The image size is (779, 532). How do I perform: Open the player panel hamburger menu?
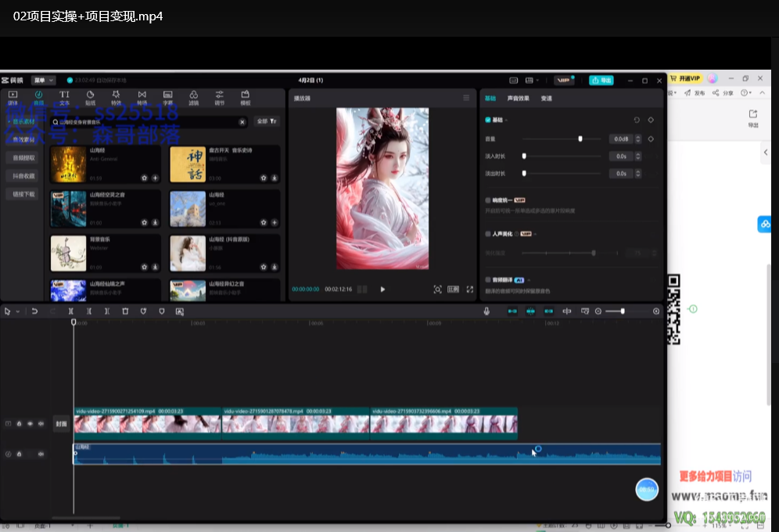[x=466, y=98]
